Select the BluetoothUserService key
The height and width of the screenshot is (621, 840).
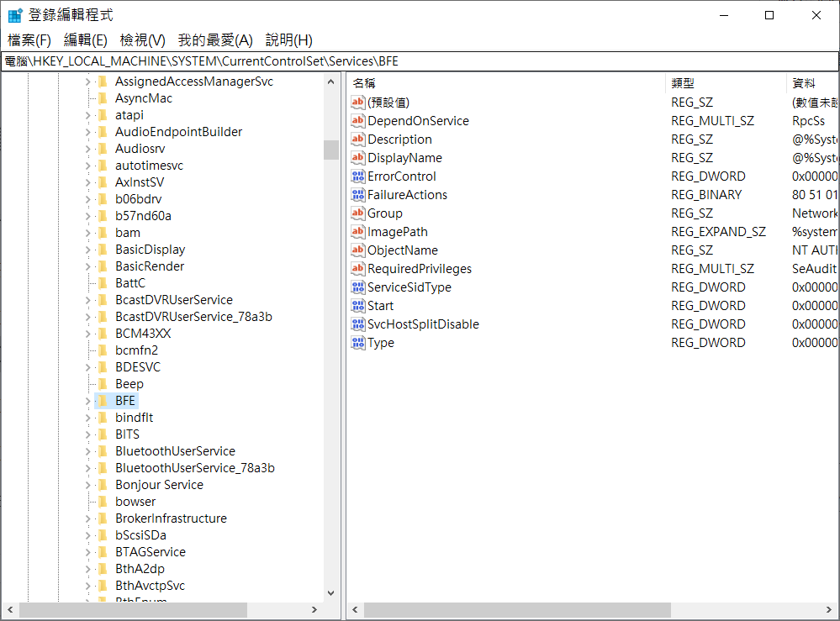(175, 450)
